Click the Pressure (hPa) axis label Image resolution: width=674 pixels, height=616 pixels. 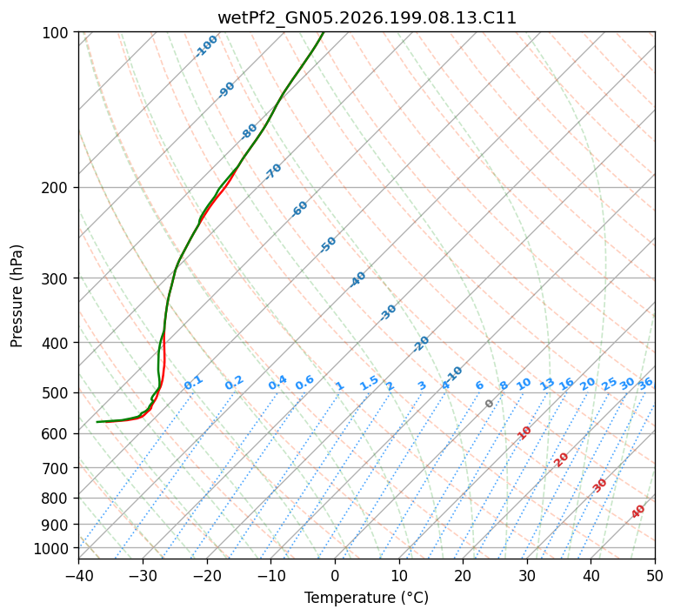click(16, 296)
